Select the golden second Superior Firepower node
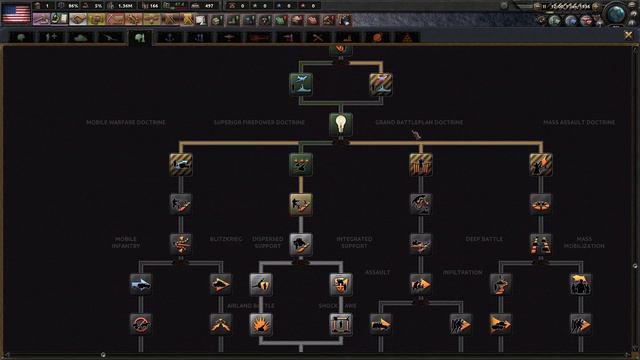Image resolution: width=640 pixels, height=360 pixels. (x=301, y=204)
